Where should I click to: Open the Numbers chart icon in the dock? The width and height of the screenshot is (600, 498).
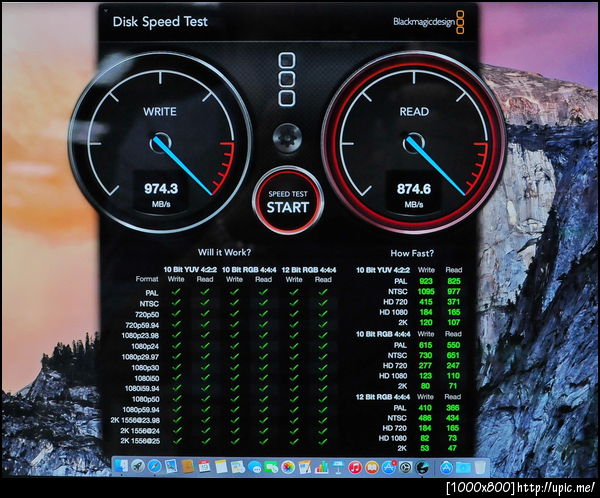(321, 467)
